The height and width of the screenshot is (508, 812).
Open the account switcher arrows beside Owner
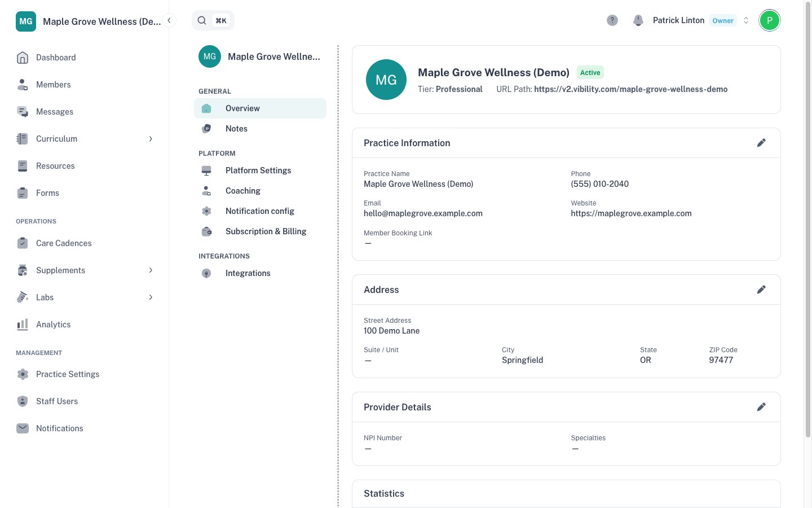pos(746,20)
